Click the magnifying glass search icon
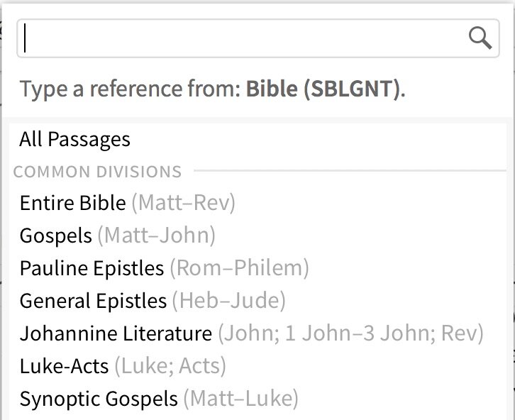 click(480, 38)
